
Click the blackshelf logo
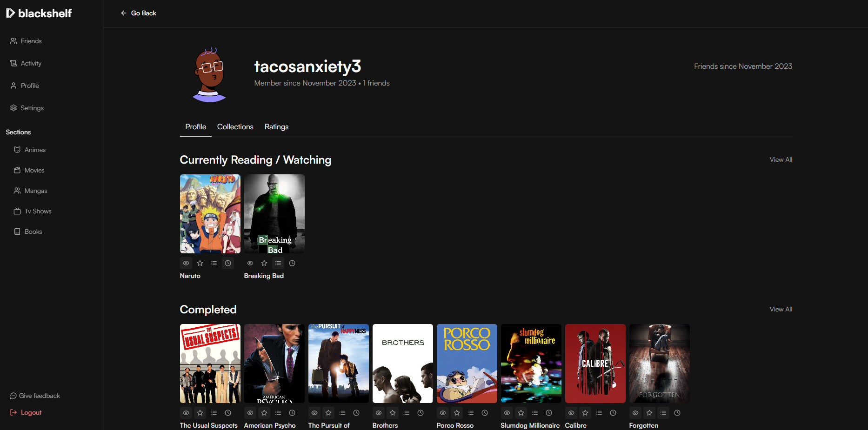(x=39, y=13)
